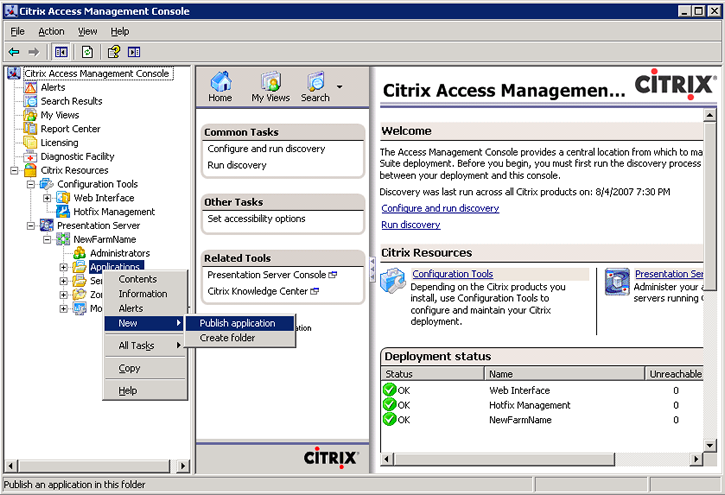Expand the Web Interface tree node
This screenshot has width=725, height=495.
[47, 198]
